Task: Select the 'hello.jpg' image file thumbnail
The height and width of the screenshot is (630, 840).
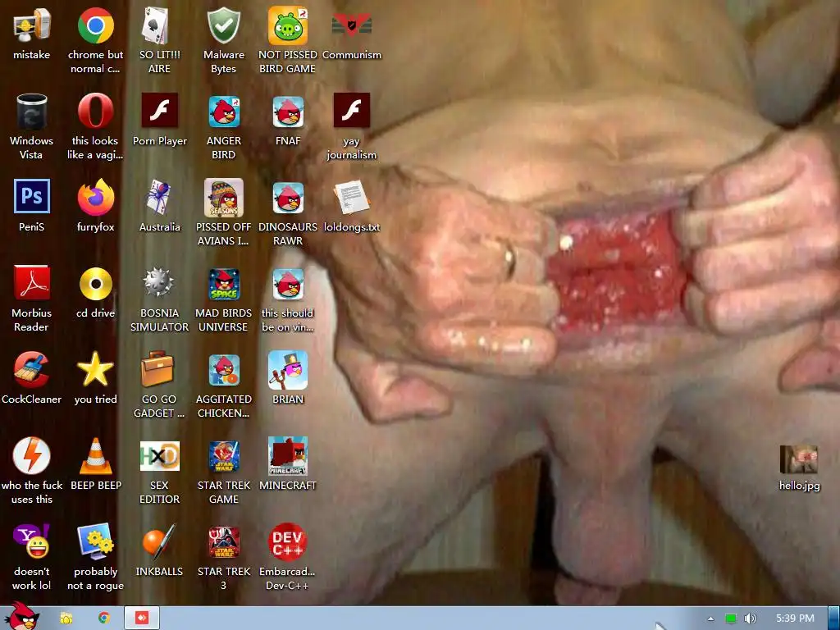Action: 799,459
